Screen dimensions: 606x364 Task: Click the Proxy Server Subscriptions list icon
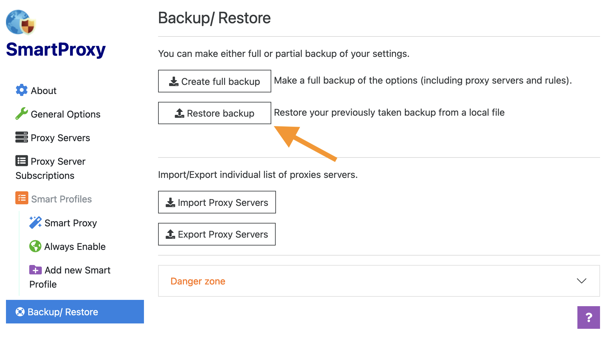click(21, 161)
